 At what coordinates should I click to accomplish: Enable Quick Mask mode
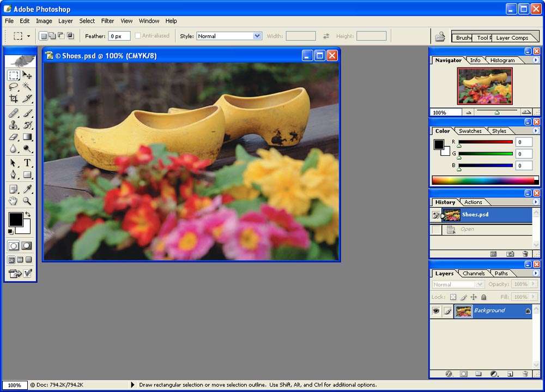point(27,246)
